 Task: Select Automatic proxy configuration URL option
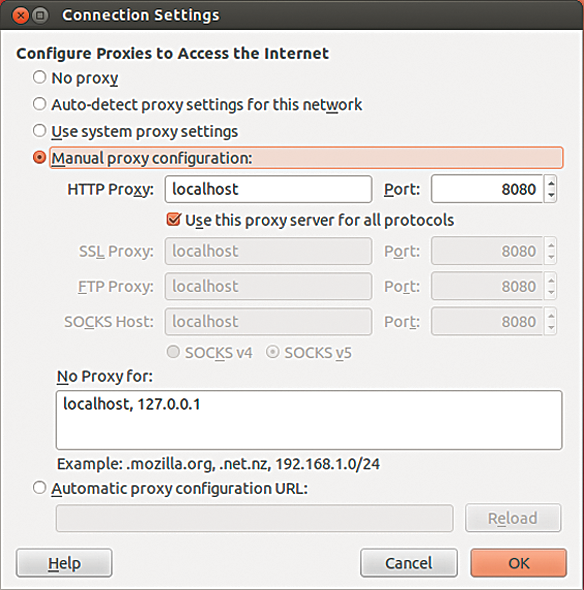(x=40, y=488)
